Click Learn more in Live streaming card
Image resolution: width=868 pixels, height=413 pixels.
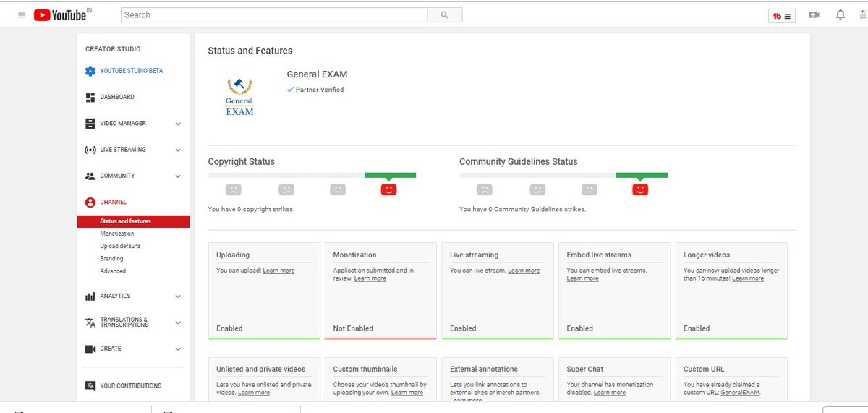524,271
